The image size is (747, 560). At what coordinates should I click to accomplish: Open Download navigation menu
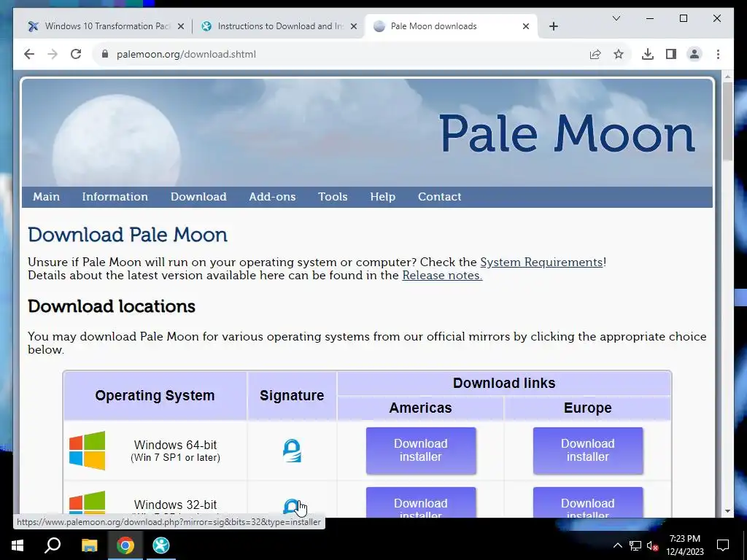[x=198, y=197]
